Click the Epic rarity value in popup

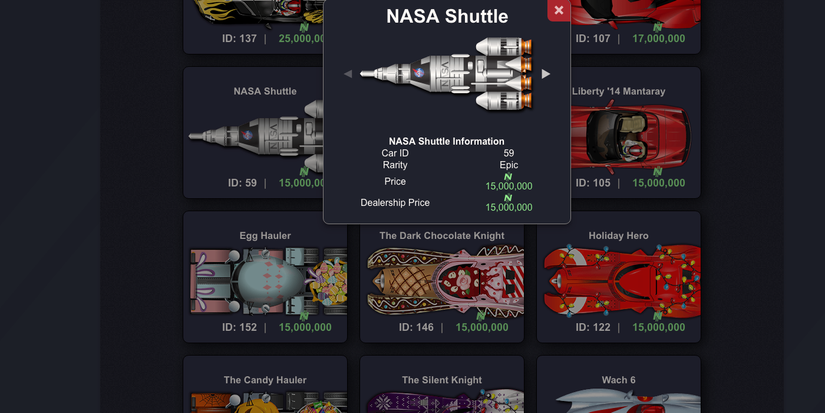[509, 165]
